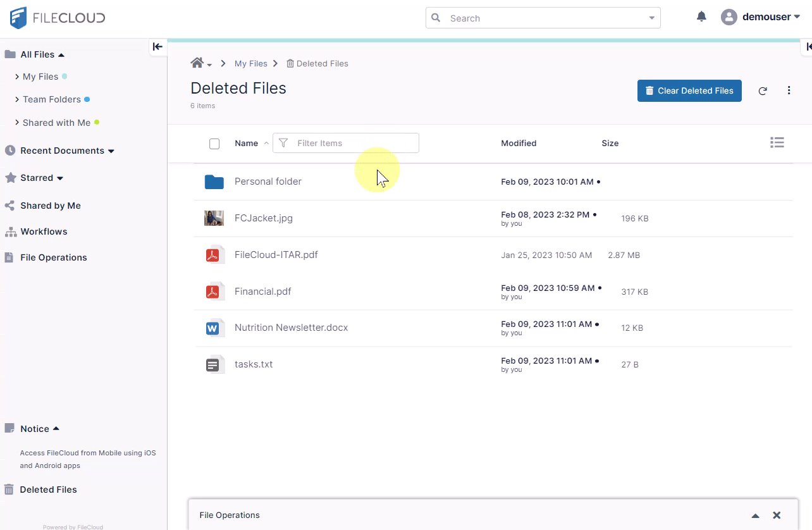Close the File Operations panel
Screen dimensions: 812x530
pyautogui.click(x=777, y=515)
